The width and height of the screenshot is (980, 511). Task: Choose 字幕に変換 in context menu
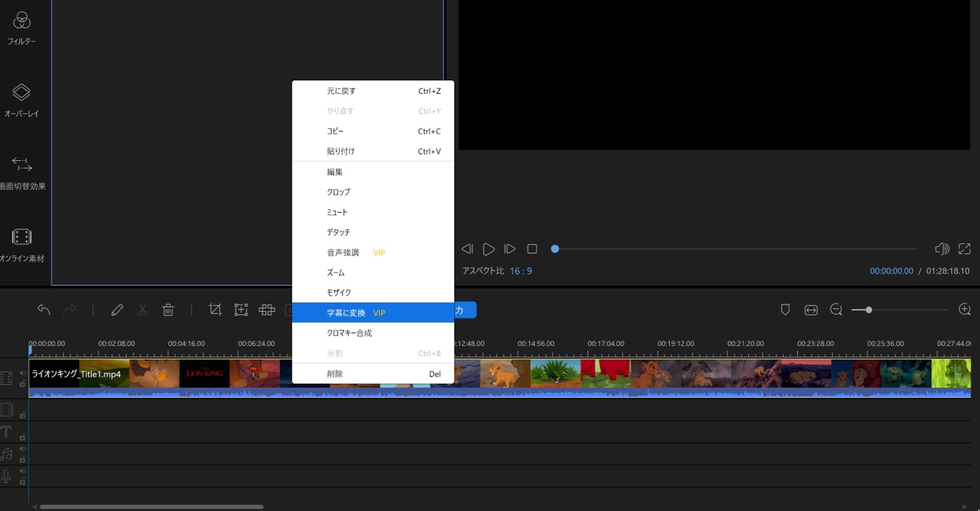[373, 312]
